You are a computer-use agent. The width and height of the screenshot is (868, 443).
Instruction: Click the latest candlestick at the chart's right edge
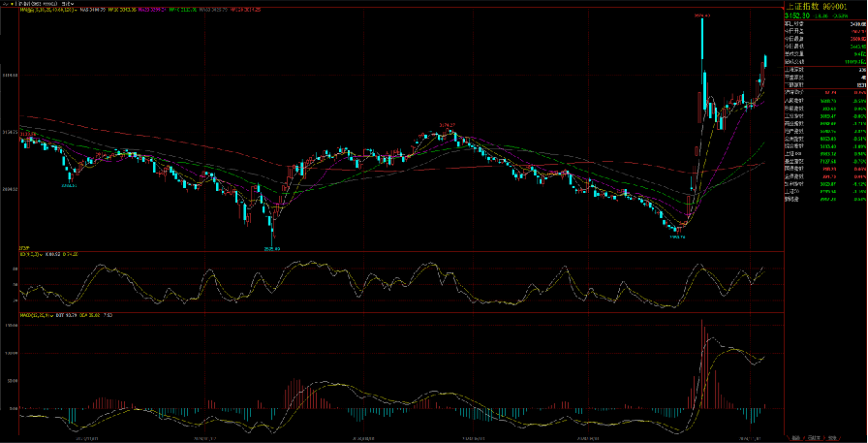(764, 61)
